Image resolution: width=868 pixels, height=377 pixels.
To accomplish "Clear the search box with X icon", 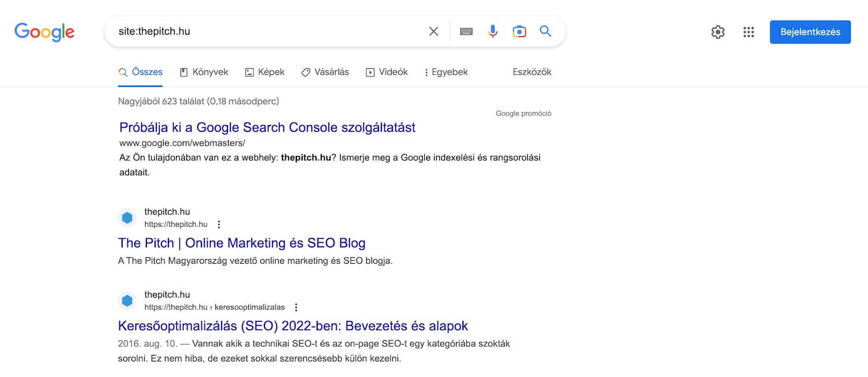I will (433, 31).
